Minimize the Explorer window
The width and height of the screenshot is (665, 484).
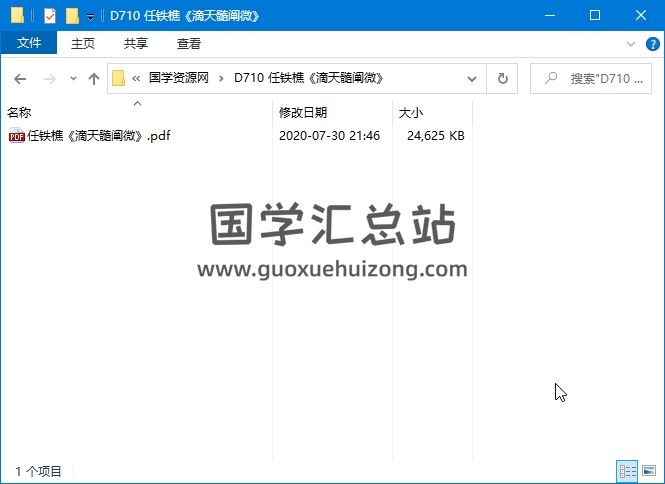[x=550, y=15]
